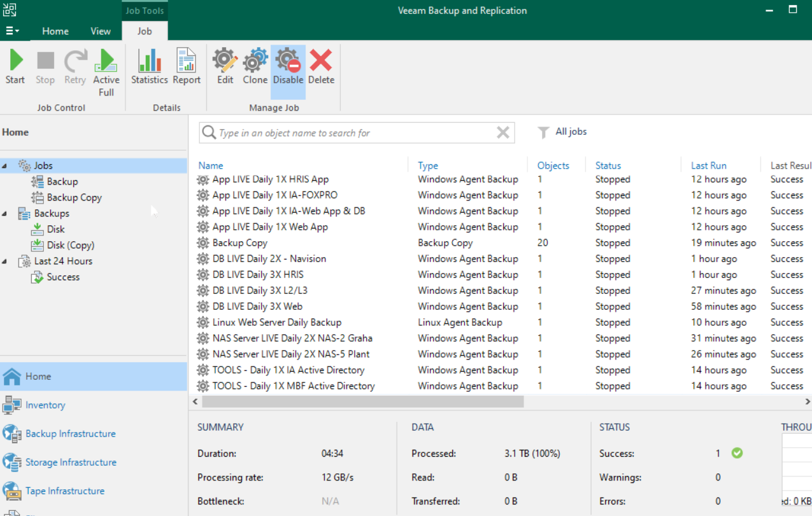Delete the selected job

coord(321,67)
